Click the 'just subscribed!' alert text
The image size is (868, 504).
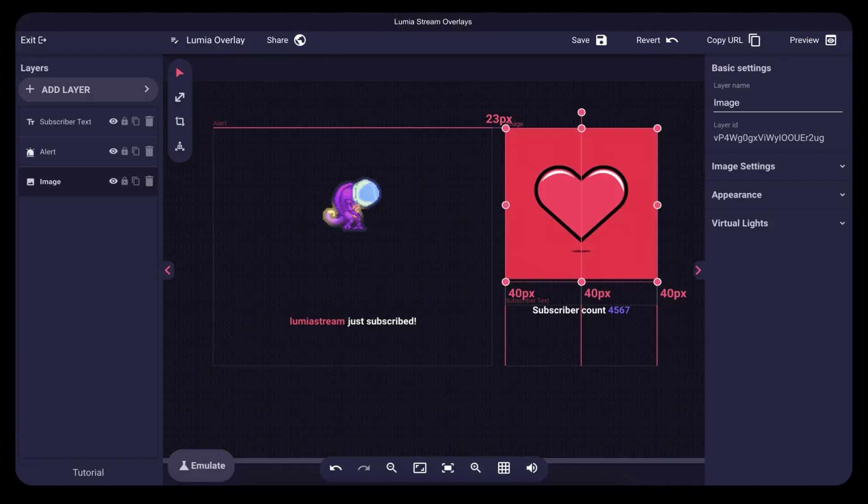coord(382,321)
